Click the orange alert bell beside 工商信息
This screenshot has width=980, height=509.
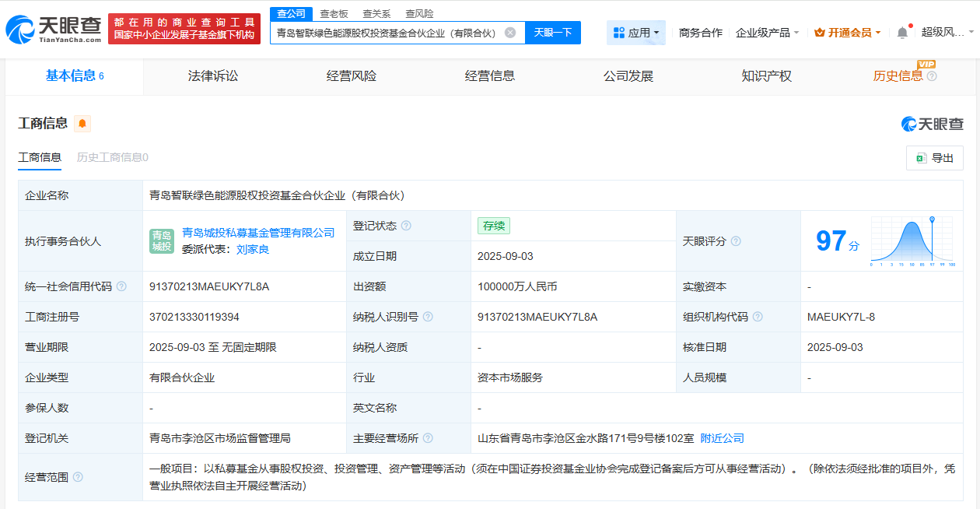(82, 124)
